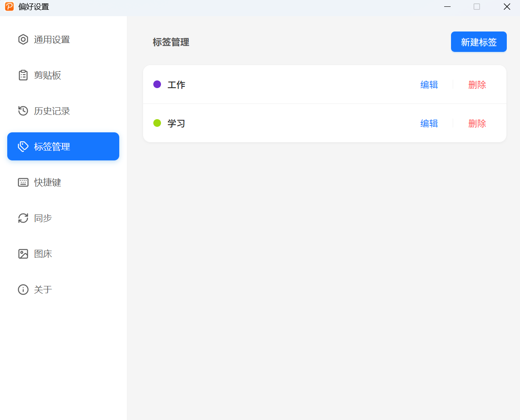Screen dimensions: 520x420
Task: Click the sync arrows icon beside 同步
Action: pyautogui.click(x=23, y=218)
